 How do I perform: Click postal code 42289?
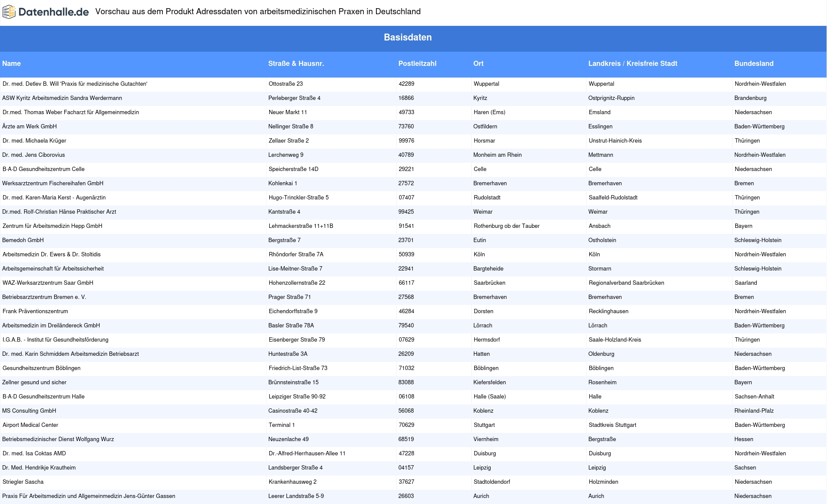tap(406, 84)
